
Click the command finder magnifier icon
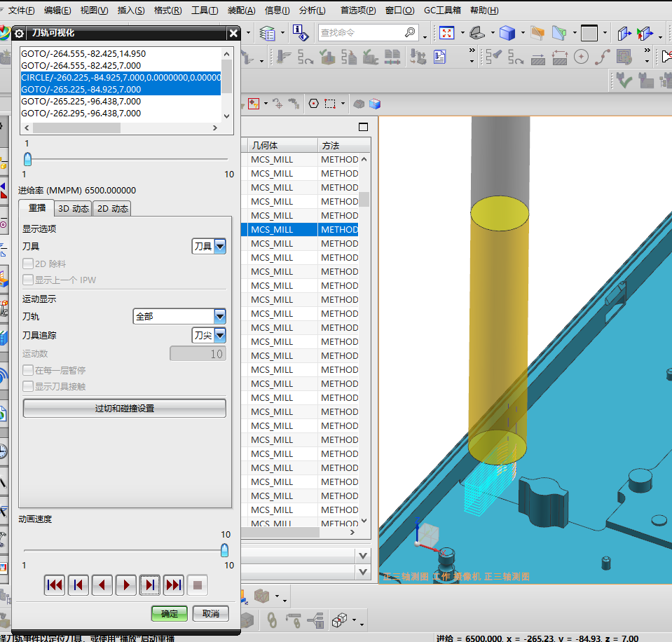[x=411, y=33]
